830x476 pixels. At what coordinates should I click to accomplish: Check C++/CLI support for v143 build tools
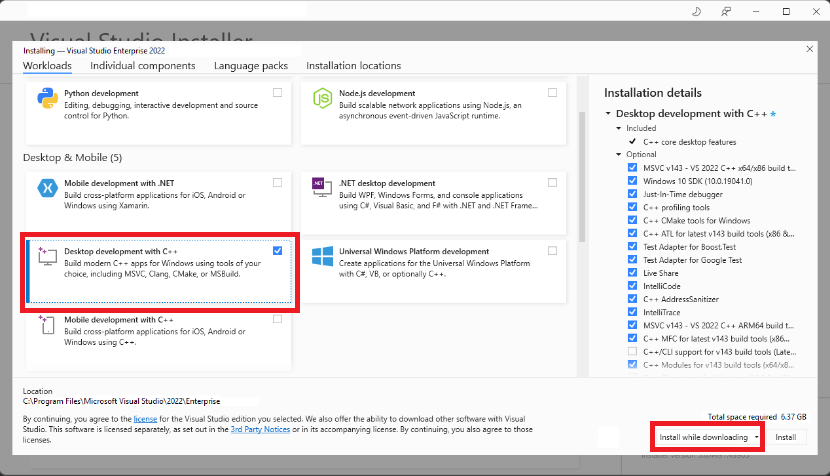click(632, 352)
